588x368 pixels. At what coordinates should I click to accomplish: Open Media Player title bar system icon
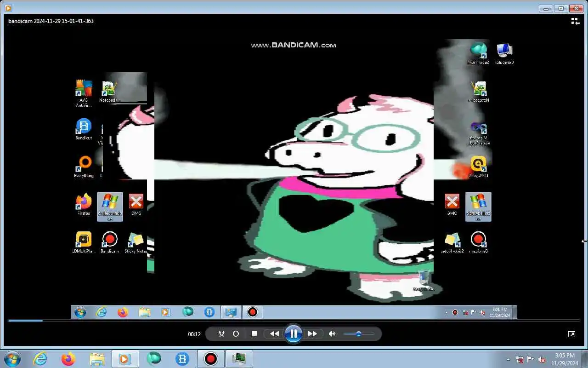point(7,8)
